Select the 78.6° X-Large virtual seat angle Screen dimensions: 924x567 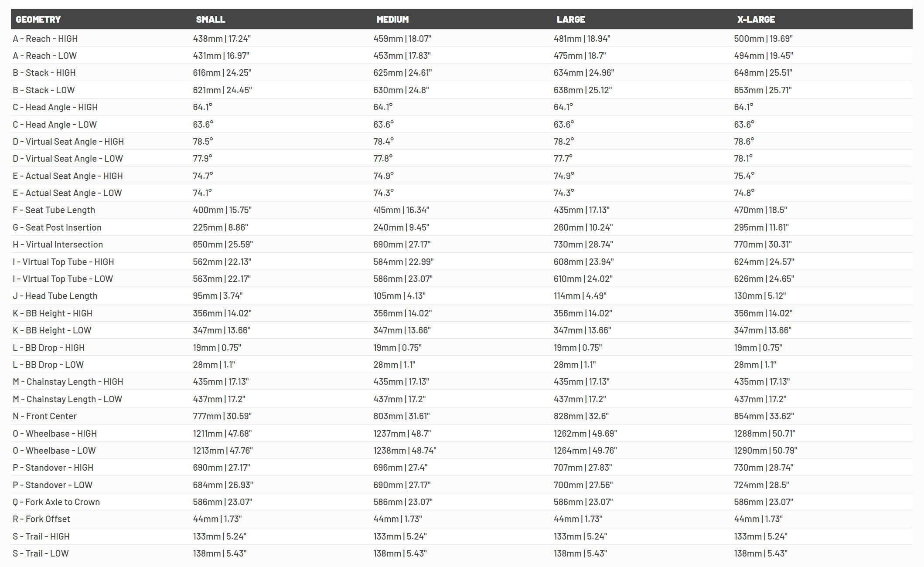(x=744, y=142)
